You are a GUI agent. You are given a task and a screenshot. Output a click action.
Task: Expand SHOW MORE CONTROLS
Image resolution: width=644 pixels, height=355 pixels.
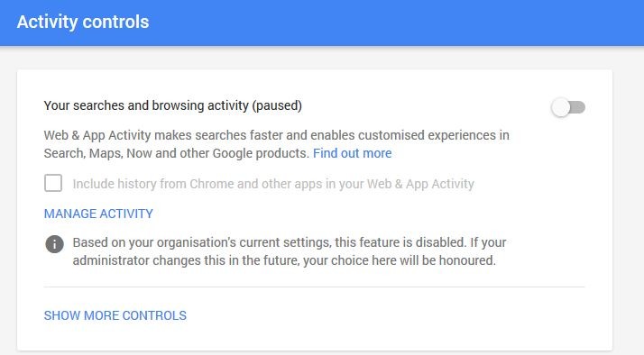pyautogui.click(x=115, y=315)
